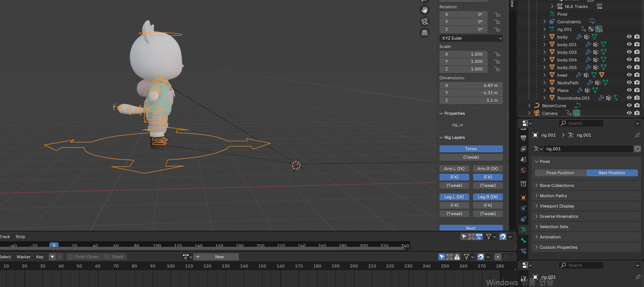Select the tweak arrow tool in NLA editor header
Screen dimensions: 644x287
coord(464,237)
